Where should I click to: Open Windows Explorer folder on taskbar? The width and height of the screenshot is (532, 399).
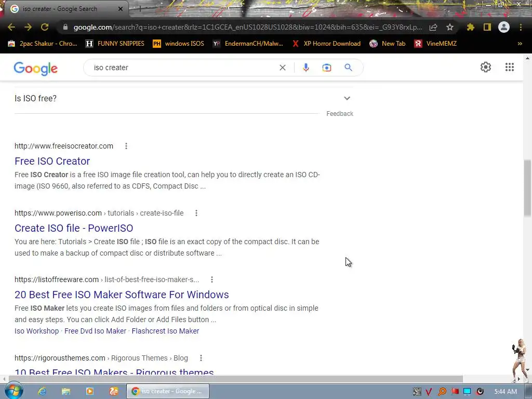coord(66,391)
